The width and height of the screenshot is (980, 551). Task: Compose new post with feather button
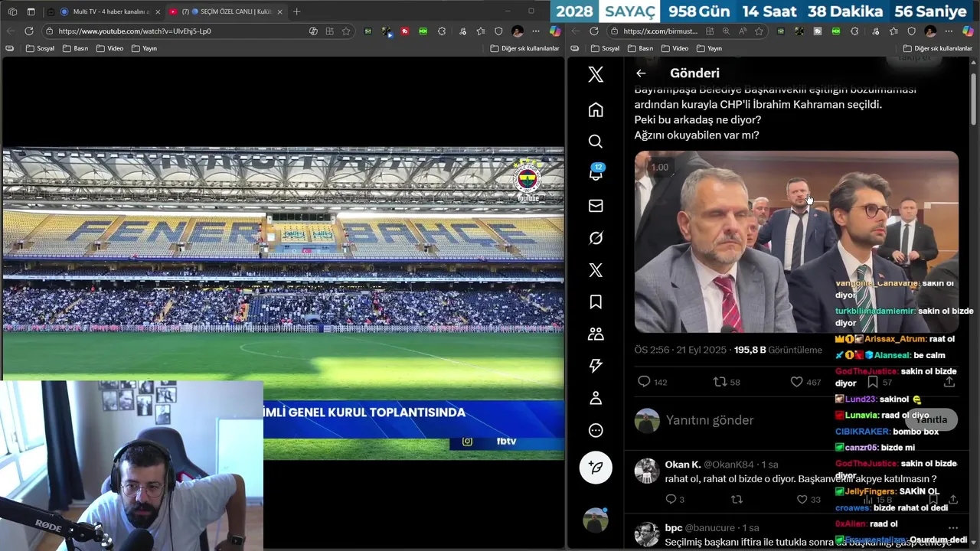click(x=596, y=467)
